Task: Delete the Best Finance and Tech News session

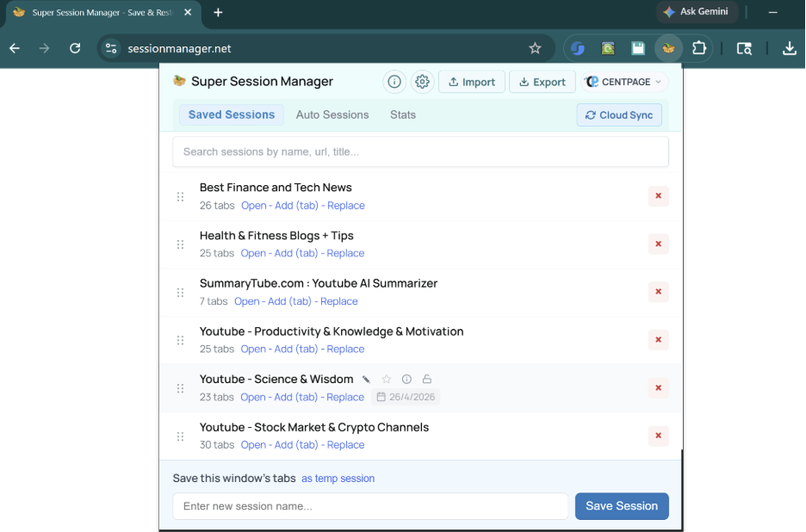Action: [658, 195]
